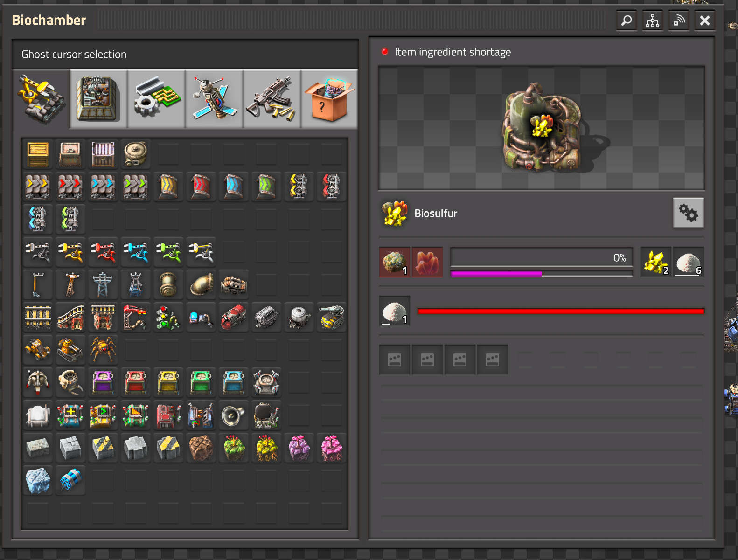Select the green bulk inserter

coord(168,252)
